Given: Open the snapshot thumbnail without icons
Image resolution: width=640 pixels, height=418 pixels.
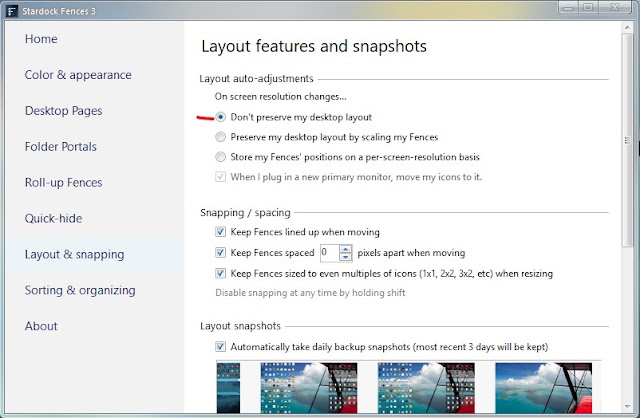Looking at the screenshot, I should pos(544,388).
